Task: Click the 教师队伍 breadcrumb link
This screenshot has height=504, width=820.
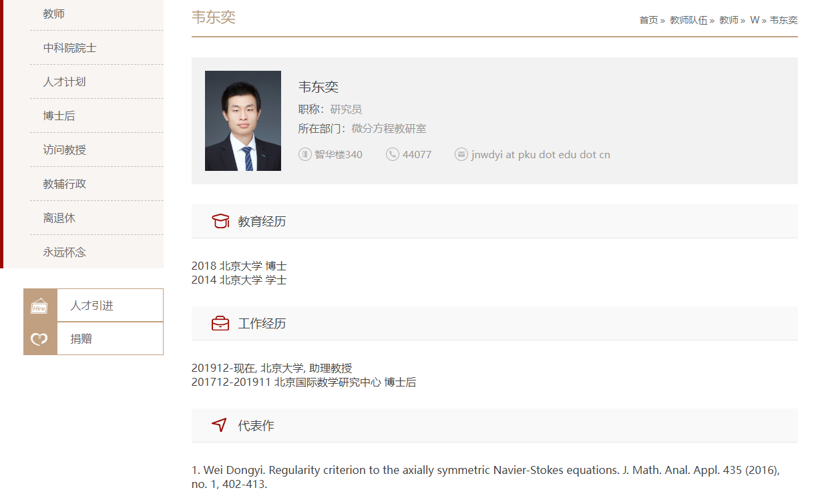Action: tap(688, 20)
